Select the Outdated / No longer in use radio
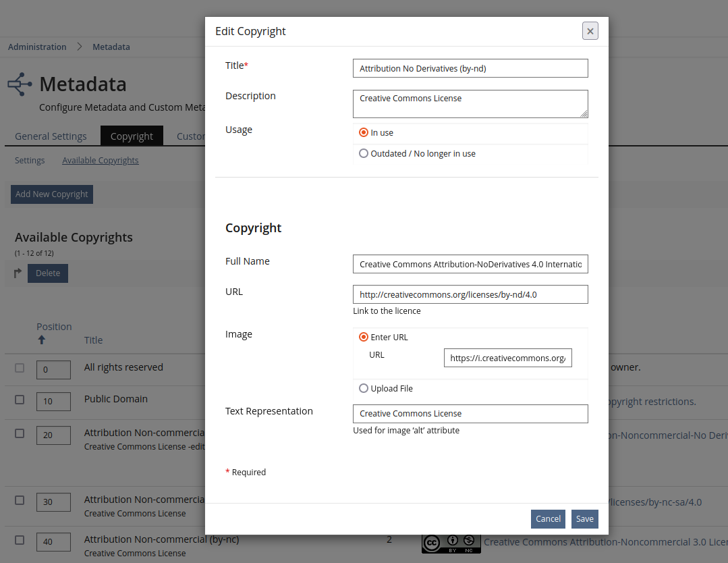728x563 pixels. (364, 153)
